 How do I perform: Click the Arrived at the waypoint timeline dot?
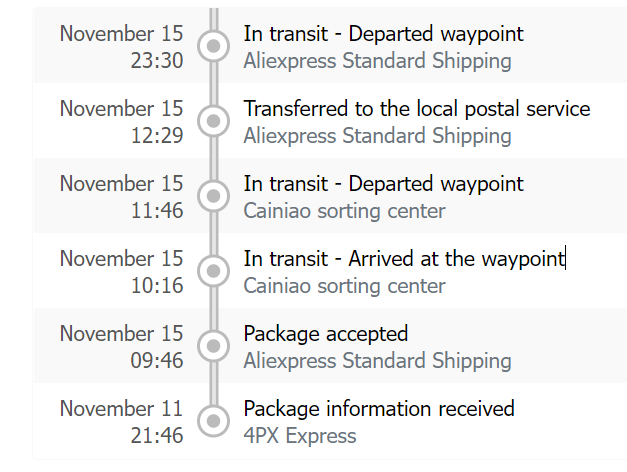[x=212, y=271]
